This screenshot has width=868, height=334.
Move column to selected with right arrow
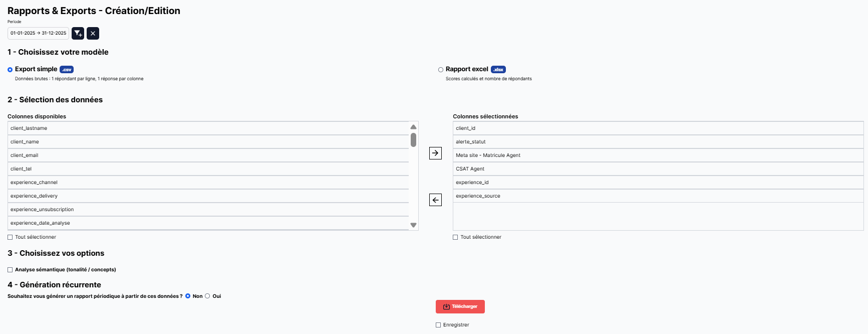point(435,153)
